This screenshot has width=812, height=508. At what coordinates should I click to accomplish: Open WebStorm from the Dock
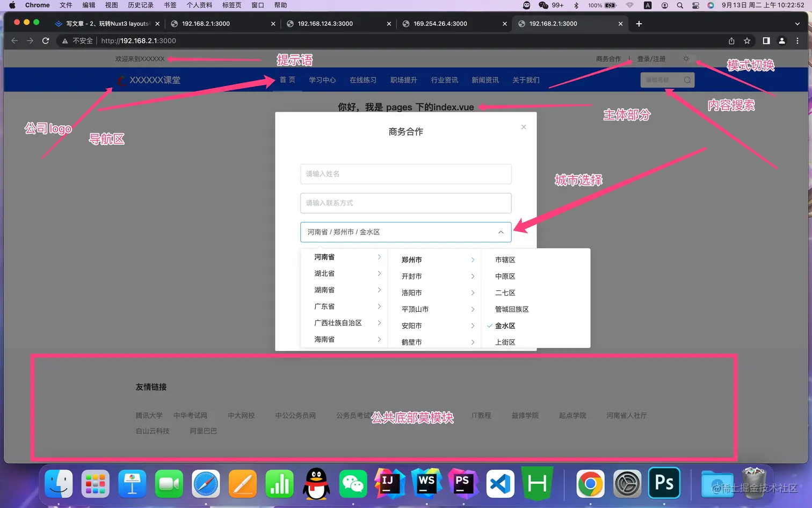click(426, 483)
